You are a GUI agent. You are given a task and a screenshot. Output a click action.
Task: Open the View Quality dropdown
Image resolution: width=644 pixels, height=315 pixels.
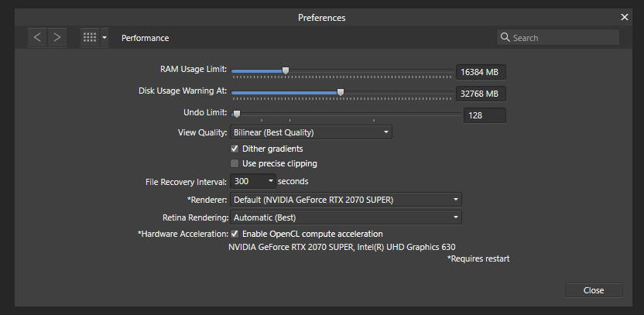311,132
